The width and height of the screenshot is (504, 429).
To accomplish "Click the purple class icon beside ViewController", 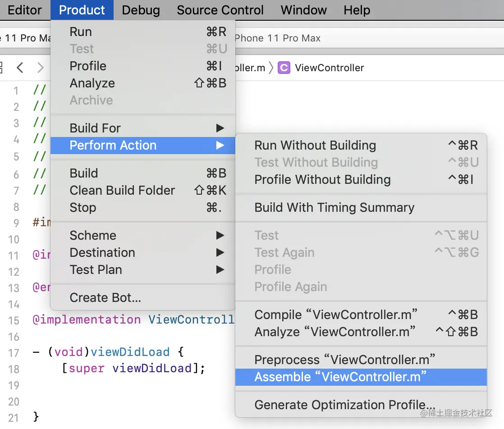I will pyautogui.click(x=284, y=68).
